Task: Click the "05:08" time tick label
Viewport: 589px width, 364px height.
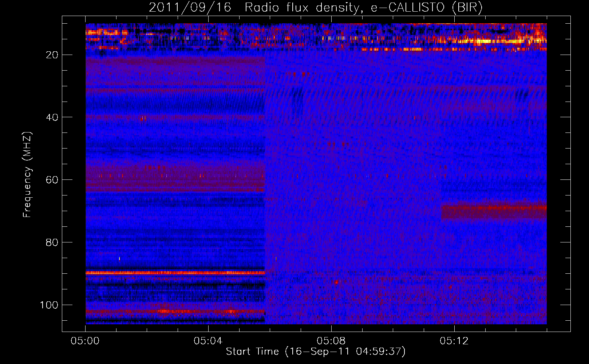Action: [331, 341]
